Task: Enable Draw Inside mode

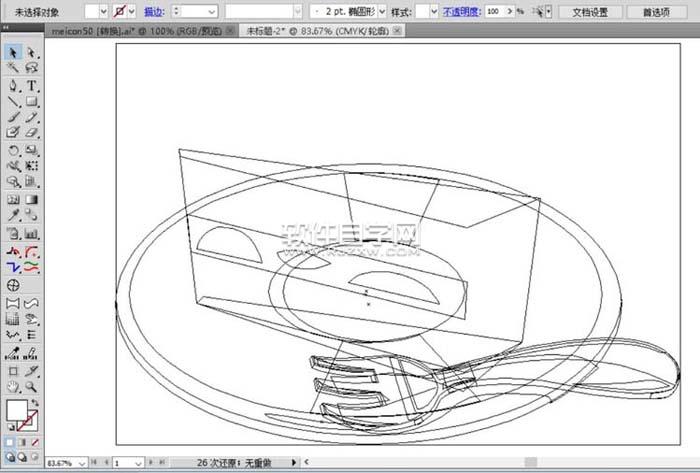Action: (x=35, y=457)
